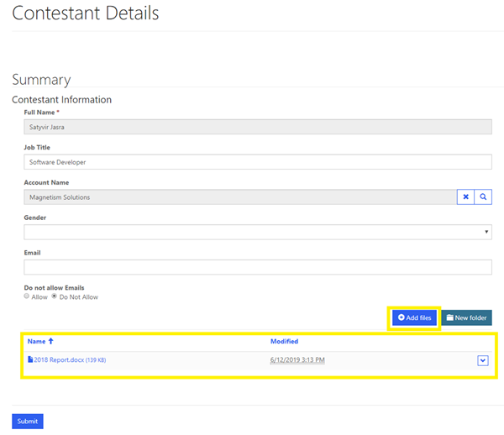The width and height of the screenshot is (504, 435).
Task: Open Account Name lookup magnifier icon
Action: [x=483, y=197]
